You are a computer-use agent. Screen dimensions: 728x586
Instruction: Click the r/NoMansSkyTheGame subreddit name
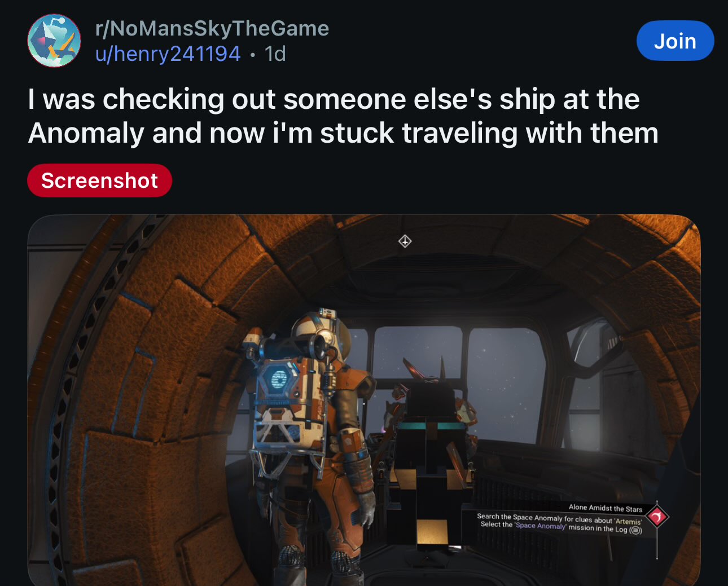point(212,28)
